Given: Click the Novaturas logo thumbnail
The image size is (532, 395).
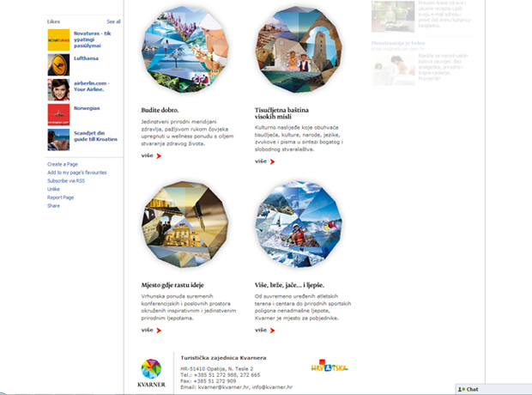Looking at the screenshot, I should 58,40.
